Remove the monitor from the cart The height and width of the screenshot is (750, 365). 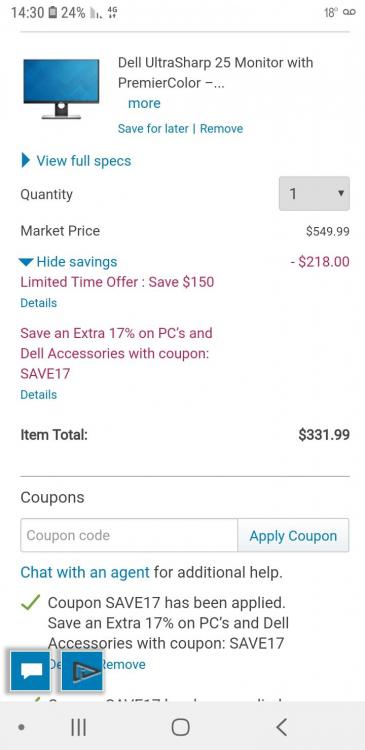(x=221, y=128)
